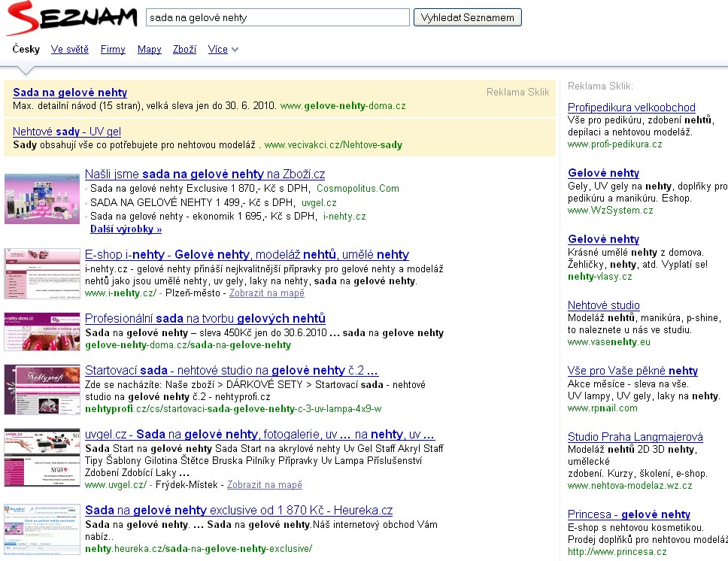Open the Nehtyprofi page thumbnail
Screen dimensions: 728x561
(x=42, y=390)
